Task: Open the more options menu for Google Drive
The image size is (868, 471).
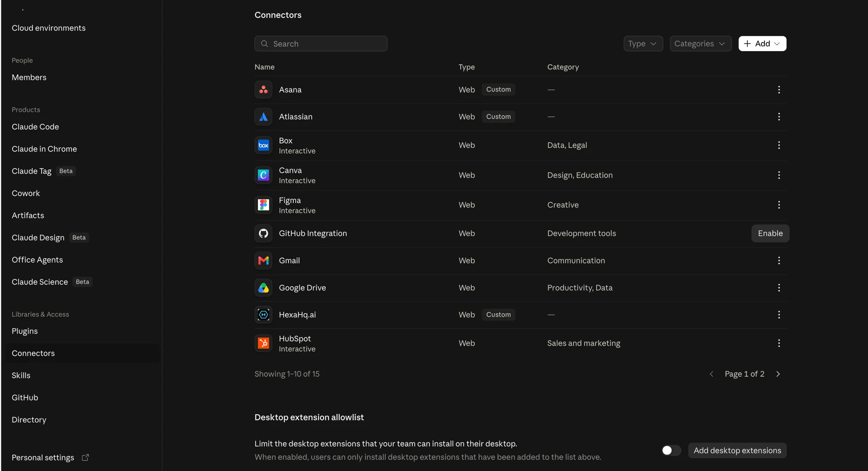Action: coord(779,288)
